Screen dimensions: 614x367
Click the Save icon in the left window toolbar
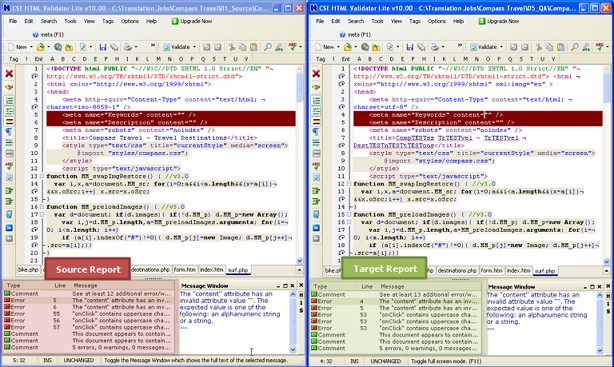click(103, 47)
